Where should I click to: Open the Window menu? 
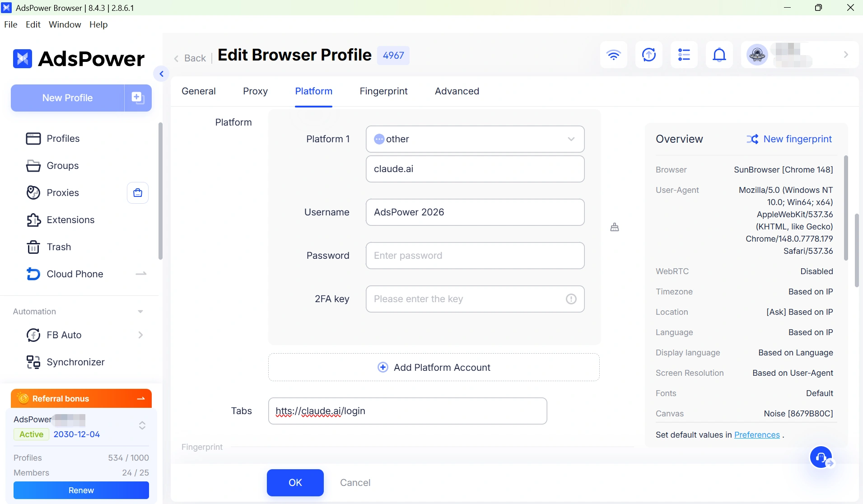coord(65,24)
